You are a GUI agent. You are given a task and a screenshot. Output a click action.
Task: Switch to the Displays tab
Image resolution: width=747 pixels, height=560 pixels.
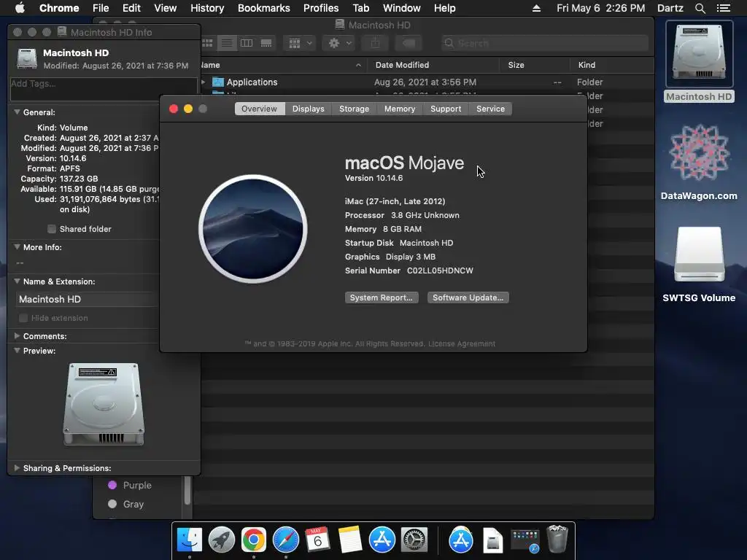(309, 109)
